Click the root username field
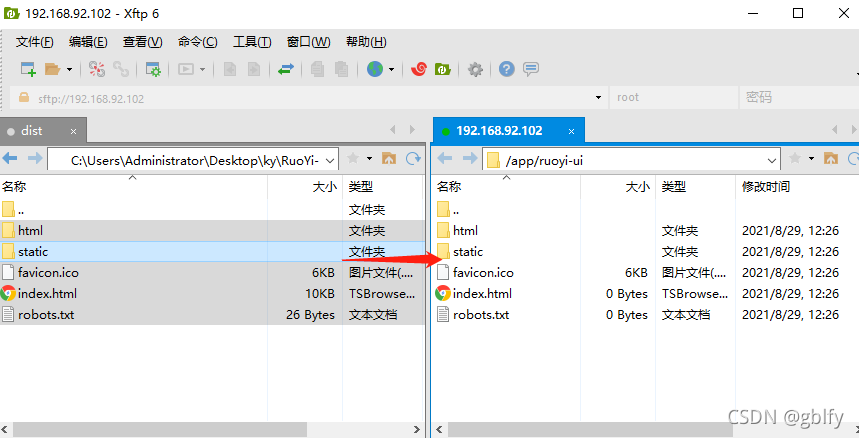 click(674, 98)
